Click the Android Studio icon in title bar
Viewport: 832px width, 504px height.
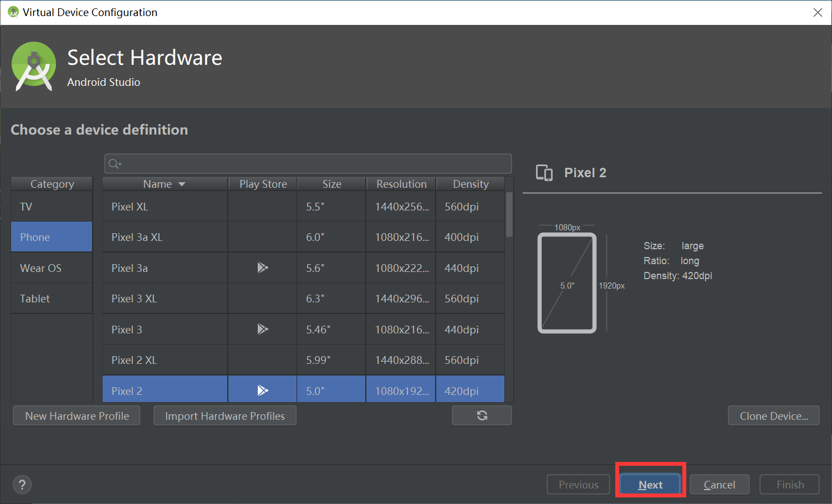click(x=13, y=12)
